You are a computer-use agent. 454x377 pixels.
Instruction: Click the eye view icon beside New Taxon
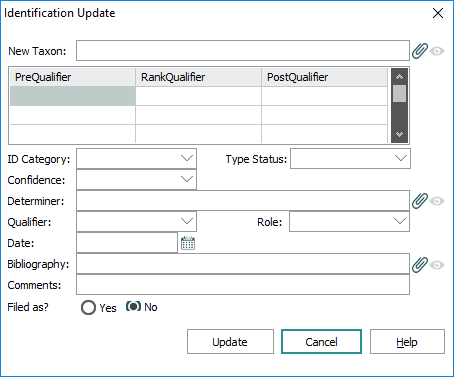[x=437, y=51]
